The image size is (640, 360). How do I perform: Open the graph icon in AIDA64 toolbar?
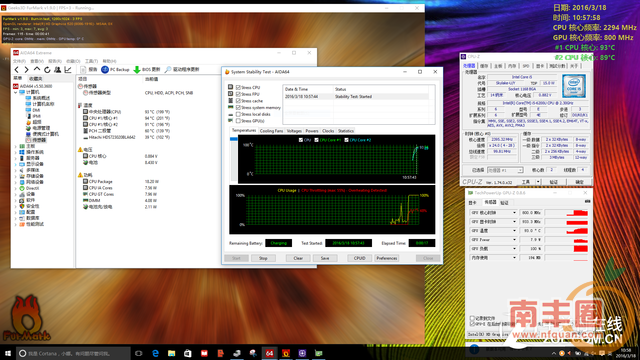point(68,70)
